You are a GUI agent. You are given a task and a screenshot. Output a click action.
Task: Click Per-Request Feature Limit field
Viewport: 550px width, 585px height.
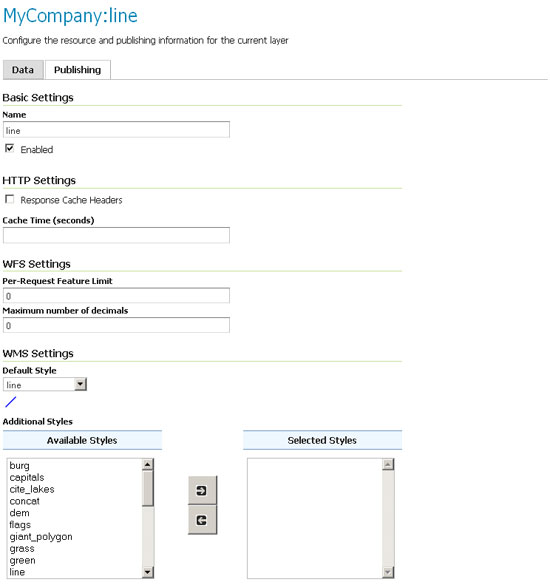click(116, 296)
